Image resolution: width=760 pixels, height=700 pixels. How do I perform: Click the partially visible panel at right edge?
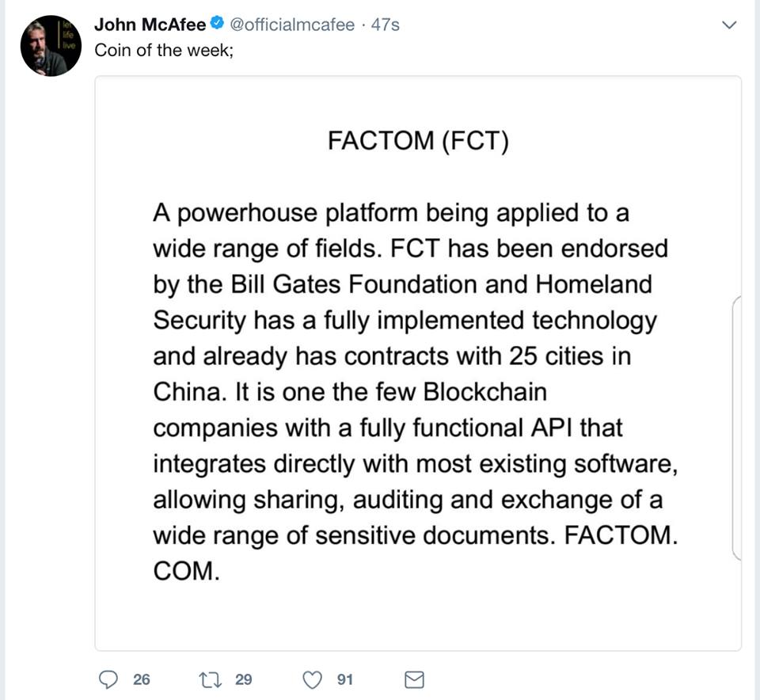click(737, 428)
